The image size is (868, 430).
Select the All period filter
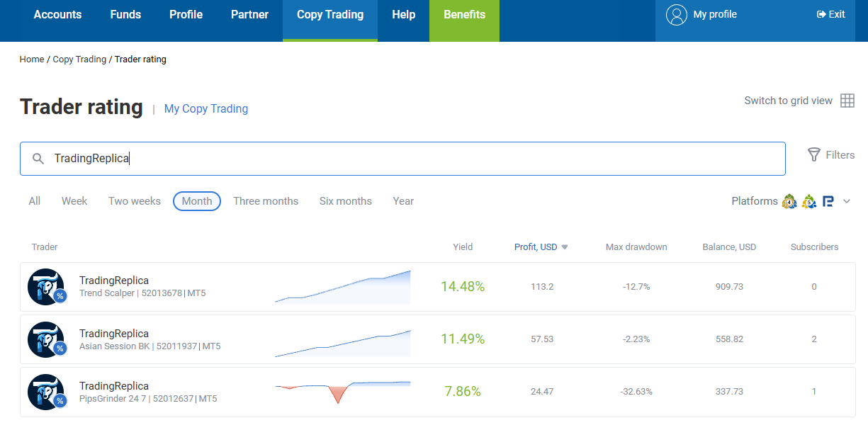[34, 201]
